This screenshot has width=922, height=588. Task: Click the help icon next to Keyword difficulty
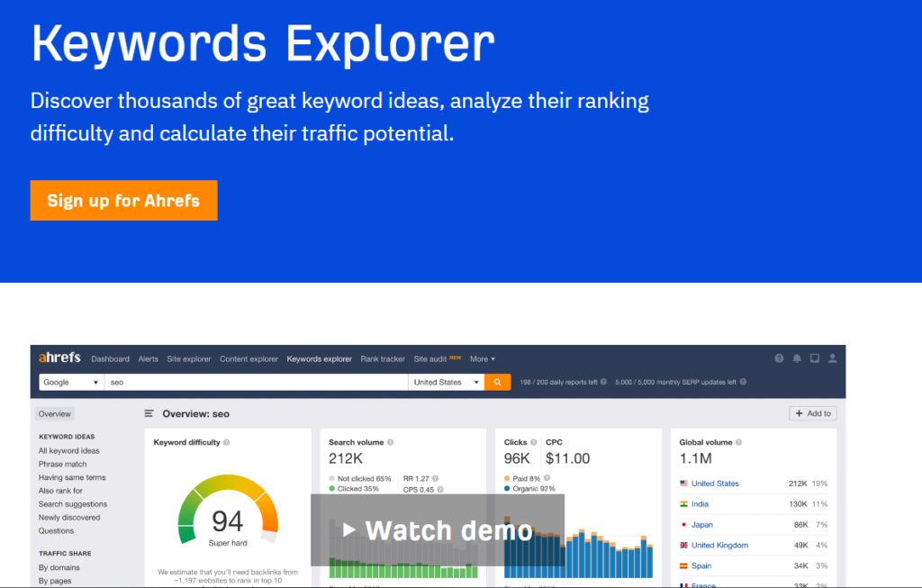coord(226,442)
